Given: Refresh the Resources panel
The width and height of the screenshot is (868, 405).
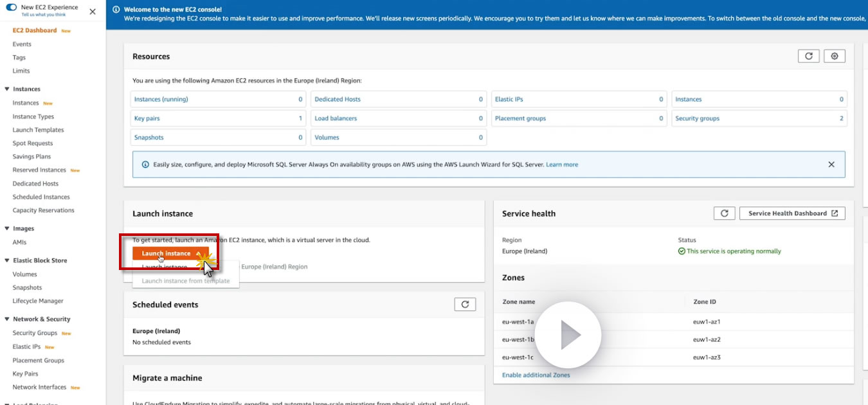Looking at the screenshot, I should pyautogui.click(x=808, y=57).
